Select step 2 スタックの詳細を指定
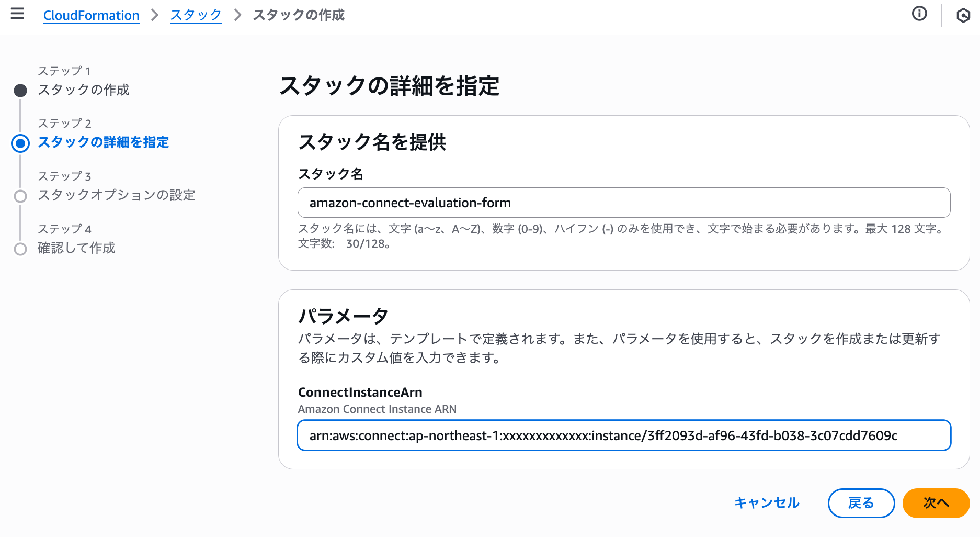The image size is (980, 537). [104, 142]
